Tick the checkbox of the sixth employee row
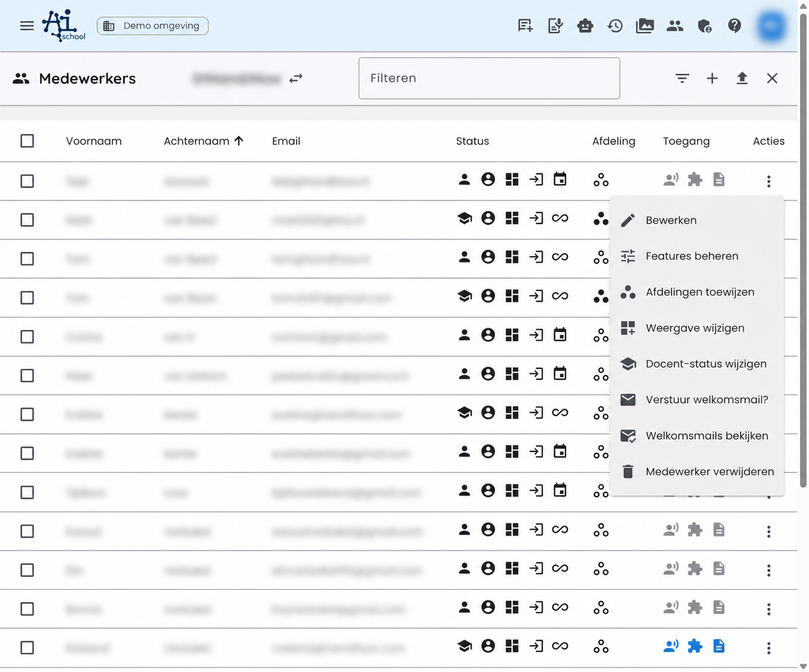This screenshot has width=809, height=672. click(x=27, y=375)
